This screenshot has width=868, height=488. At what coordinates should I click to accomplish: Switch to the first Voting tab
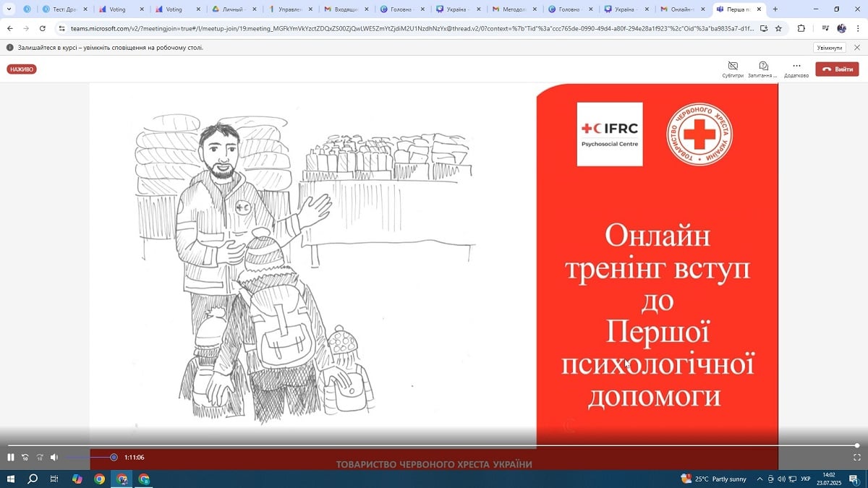click(x=122, y=9)
